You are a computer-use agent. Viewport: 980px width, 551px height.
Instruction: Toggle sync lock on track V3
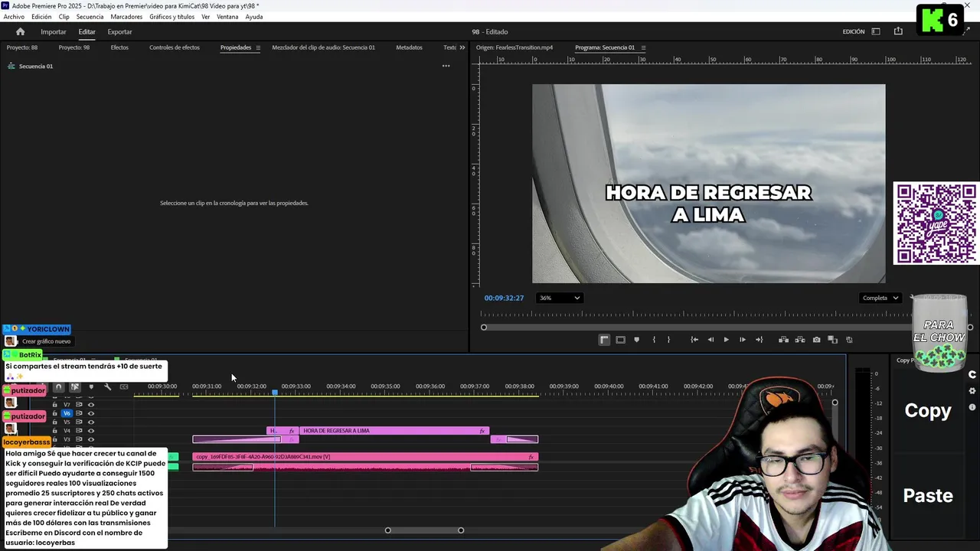[79, 439]
